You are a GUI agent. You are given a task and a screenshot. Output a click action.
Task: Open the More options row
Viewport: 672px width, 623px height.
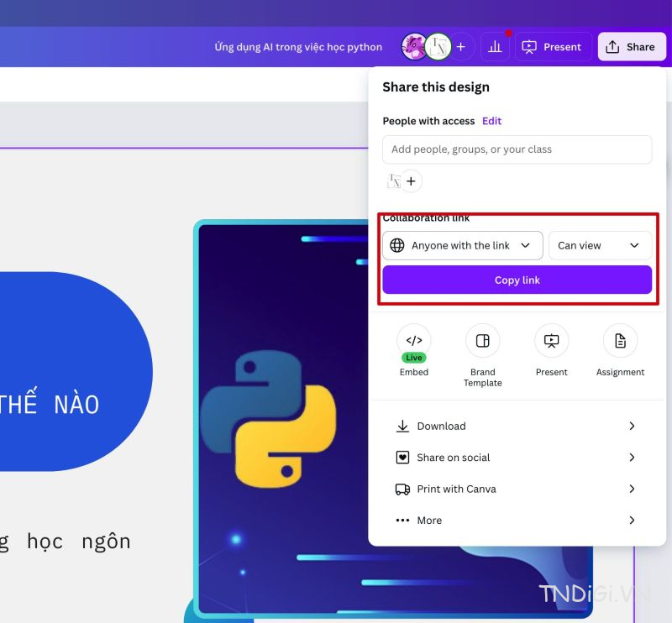(x=516, y=521)
